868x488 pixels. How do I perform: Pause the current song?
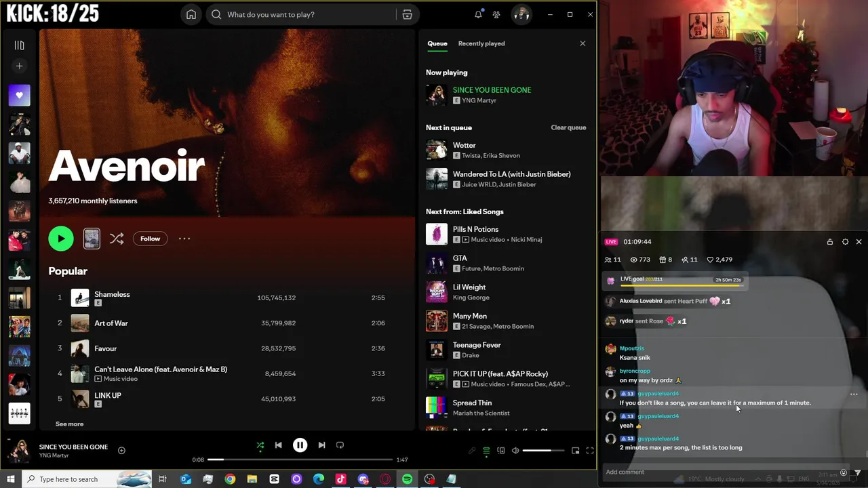300,445
